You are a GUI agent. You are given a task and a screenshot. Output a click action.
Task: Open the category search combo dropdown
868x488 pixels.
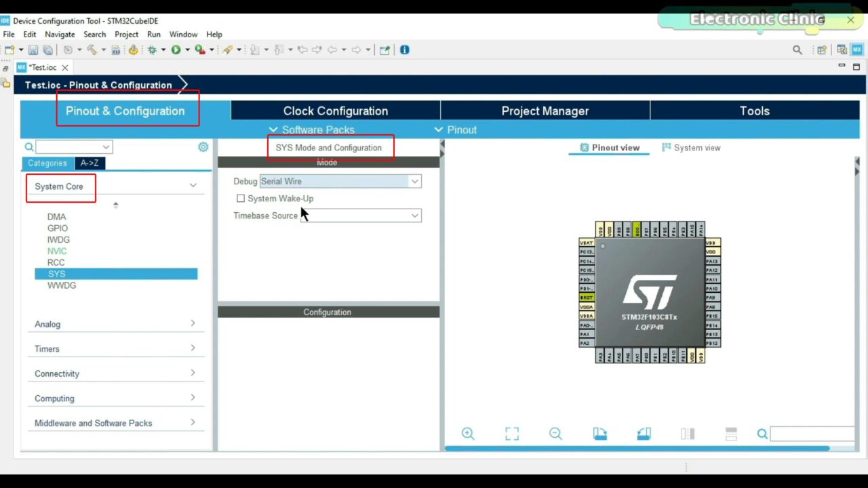pyautogui.click(x=106, y=147)
